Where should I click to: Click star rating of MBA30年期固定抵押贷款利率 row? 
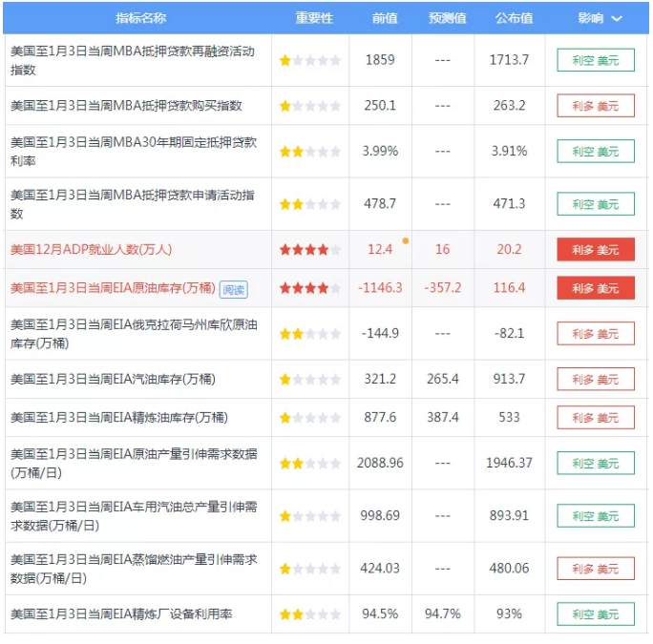310,151
